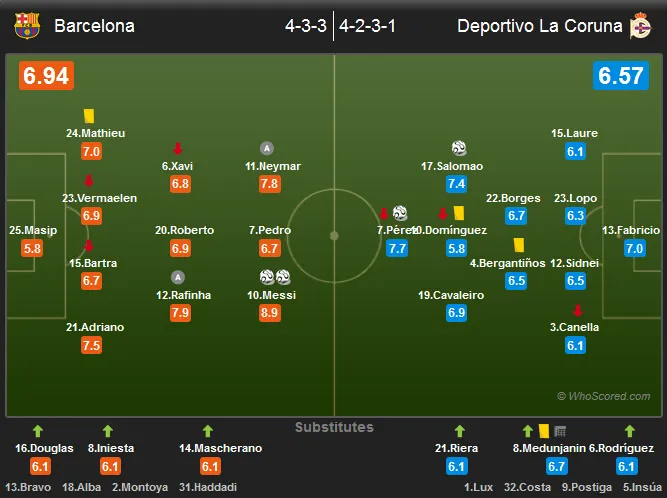Screen dimensions: 667x498
Task: Click the assist icon above Neymar
Action: [x=267, y=148]
